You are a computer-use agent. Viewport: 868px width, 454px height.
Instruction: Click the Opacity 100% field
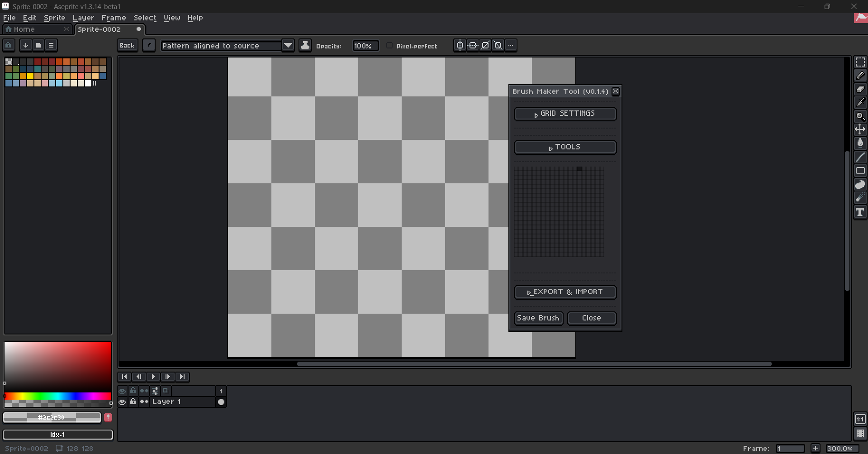(x=365, y=46)
